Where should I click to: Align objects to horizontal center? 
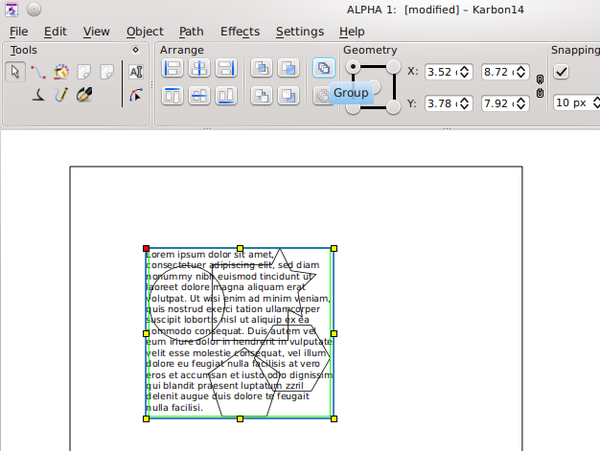pyautogui.click(x=198, y=70)
